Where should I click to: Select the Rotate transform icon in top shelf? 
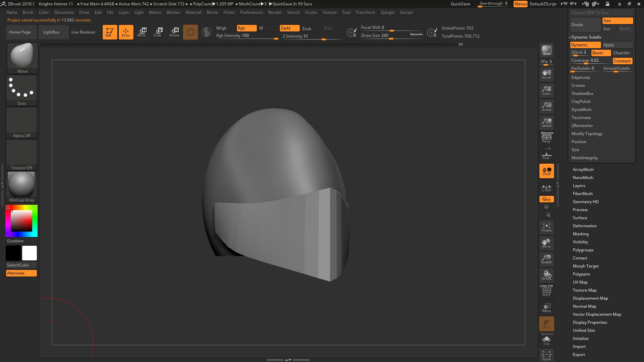tap(174, 32)
